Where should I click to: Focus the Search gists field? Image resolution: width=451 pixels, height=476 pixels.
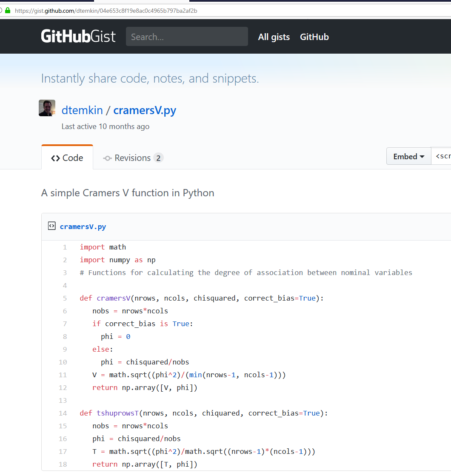click(187, 37)
